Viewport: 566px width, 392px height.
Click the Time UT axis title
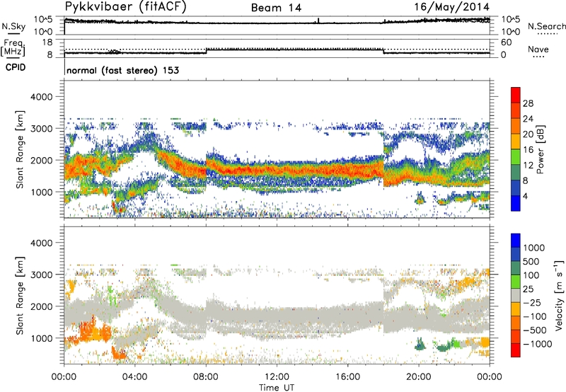click(x=277, y=388)
